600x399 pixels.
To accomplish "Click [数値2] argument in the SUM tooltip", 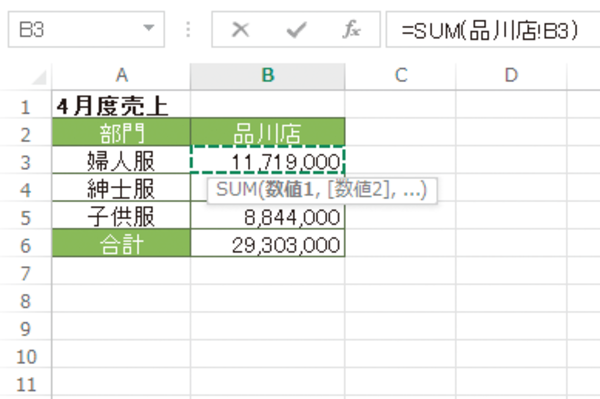I will [359, 189].
